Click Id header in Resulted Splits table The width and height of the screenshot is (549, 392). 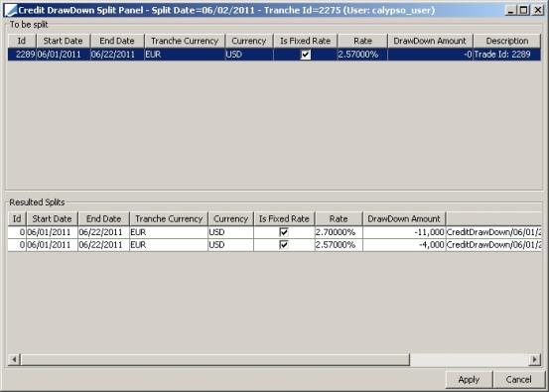click(x=17, y=218)
